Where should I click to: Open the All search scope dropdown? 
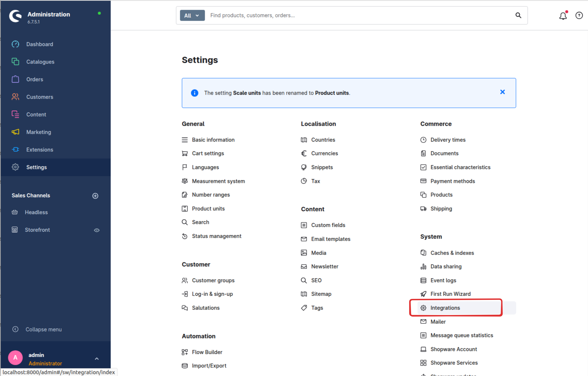click(x=192, y=15)
